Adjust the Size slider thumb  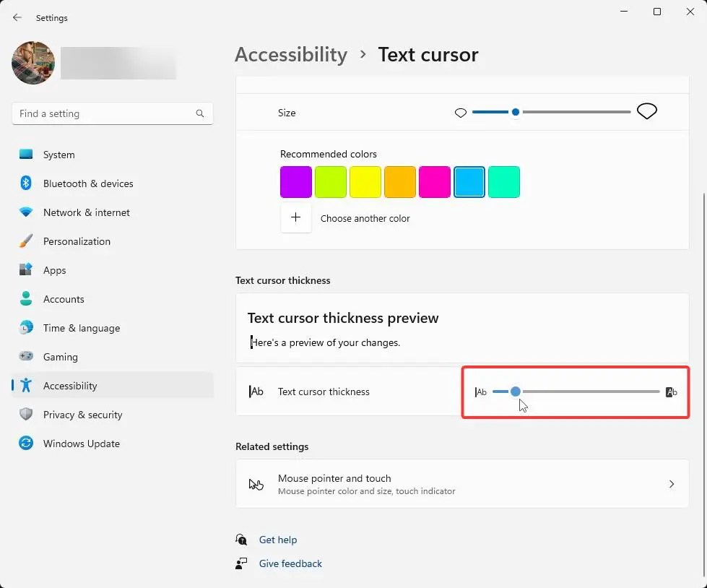516,112
